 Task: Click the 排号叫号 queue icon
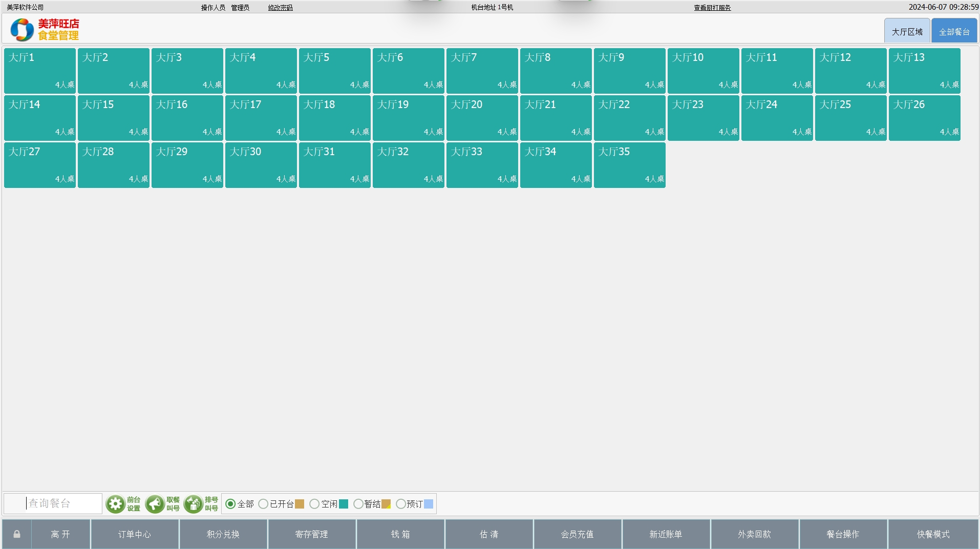(194, 504)
